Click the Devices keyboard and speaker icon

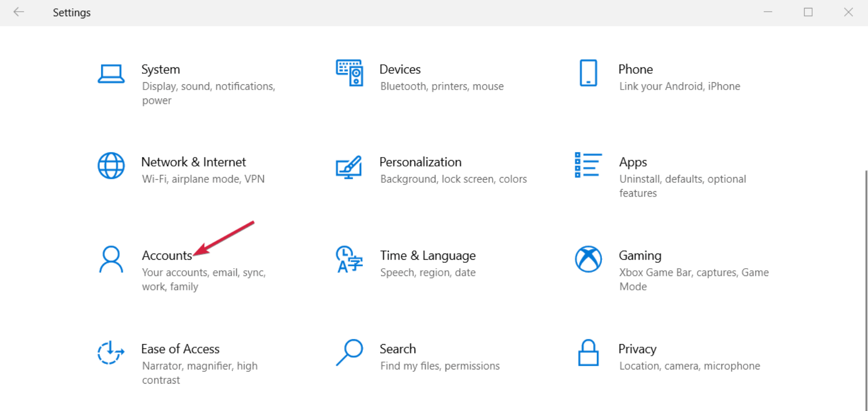(x=349, y=73)
